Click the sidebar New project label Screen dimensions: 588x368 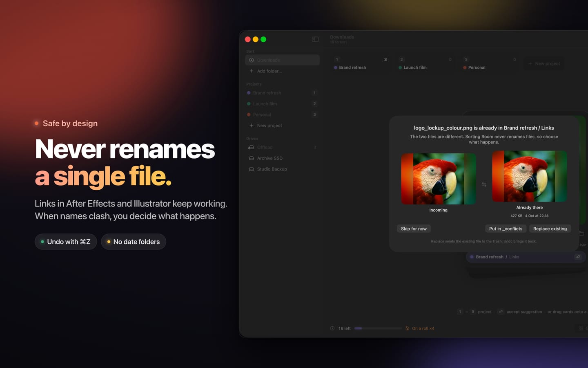269,126
